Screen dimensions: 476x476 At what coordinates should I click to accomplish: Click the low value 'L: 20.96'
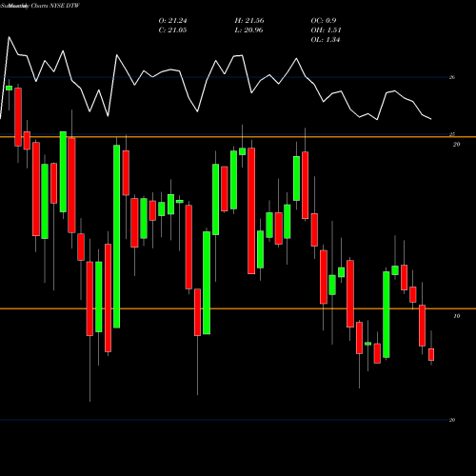(248, 30)
